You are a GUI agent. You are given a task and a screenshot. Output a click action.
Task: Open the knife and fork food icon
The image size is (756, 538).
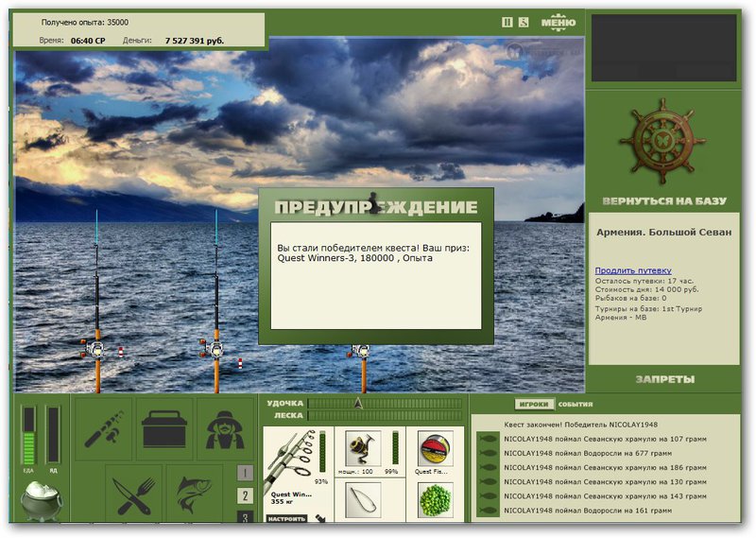pyautogui.click(x=133, y=493)
